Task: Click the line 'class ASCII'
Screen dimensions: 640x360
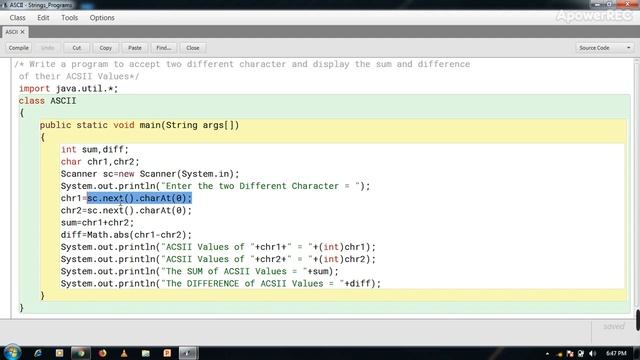Action: pos(47,101)
